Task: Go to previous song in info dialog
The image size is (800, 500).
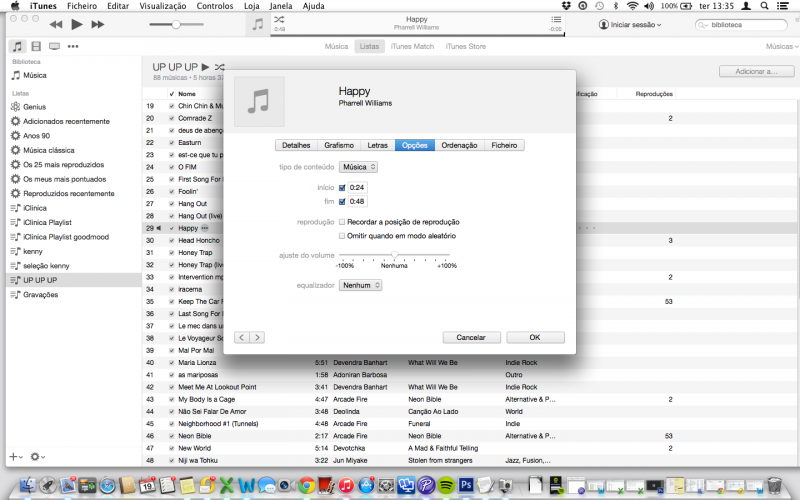Action: (242, 337)
